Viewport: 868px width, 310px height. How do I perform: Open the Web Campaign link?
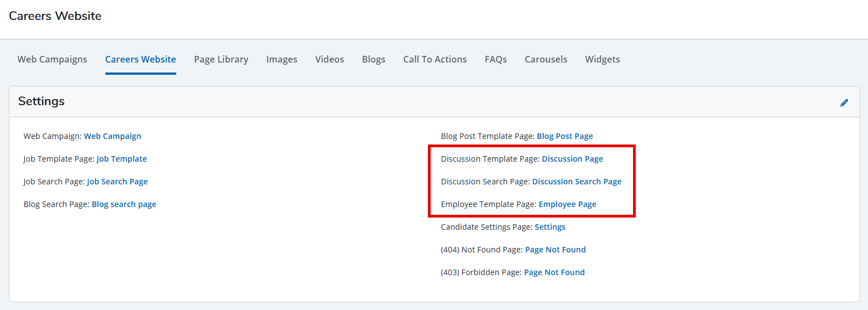(113, 136)
